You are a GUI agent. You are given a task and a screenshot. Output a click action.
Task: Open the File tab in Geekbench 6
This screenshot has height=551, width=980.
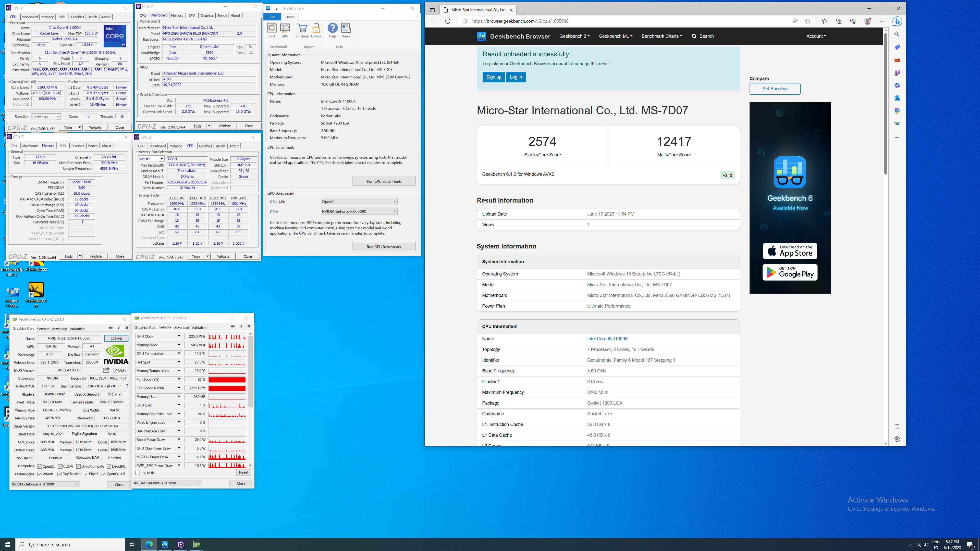272,17
